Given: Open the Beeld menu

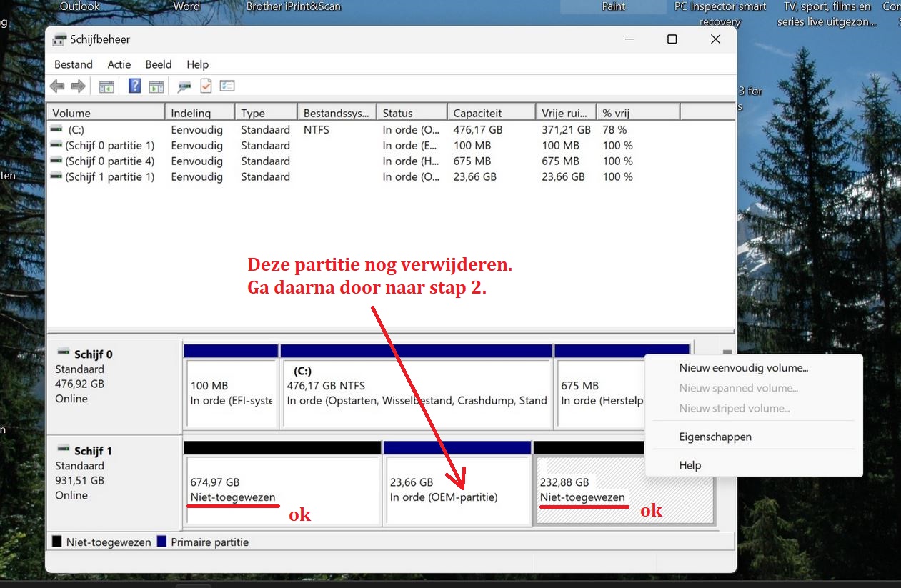Looking at the screenshot, I should pos(159,64).
